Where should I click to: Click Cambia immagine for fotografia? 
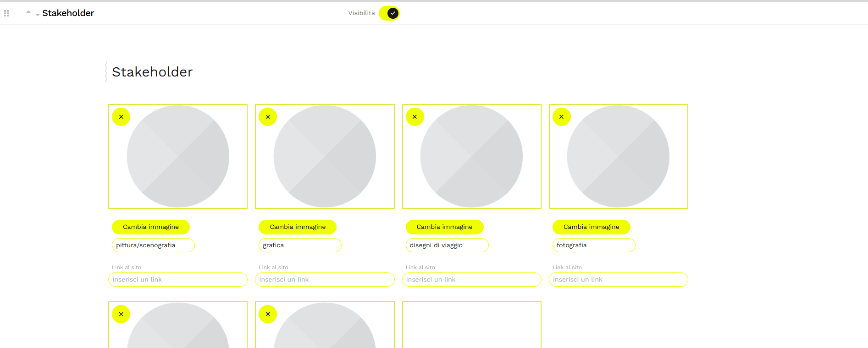tap(592, 227)
